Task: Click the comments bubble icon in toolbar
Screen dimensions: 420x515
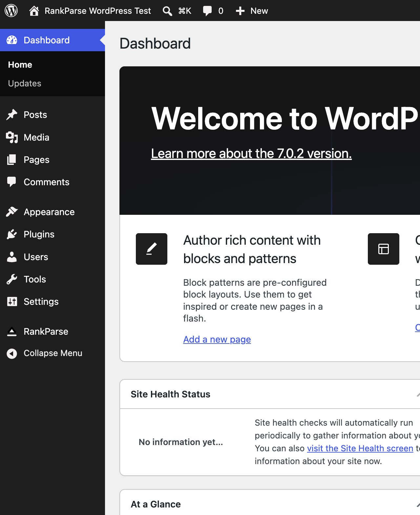Action: [x=207, y=11]
